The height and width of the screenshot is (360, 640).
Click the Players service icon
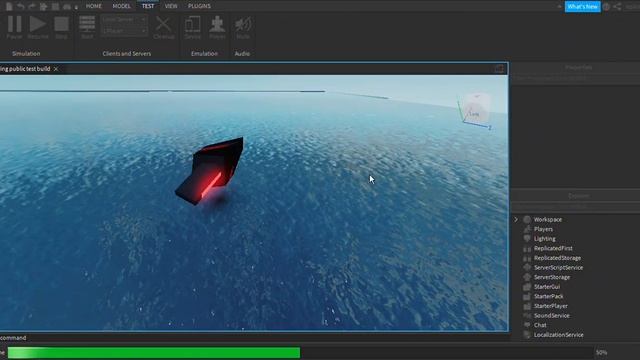click(527, 229)
